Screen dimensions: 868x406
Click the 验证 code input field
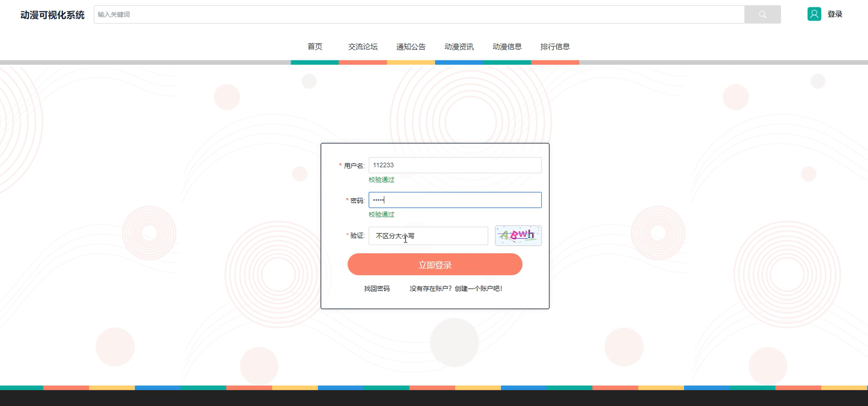click(x=428, y=236)
